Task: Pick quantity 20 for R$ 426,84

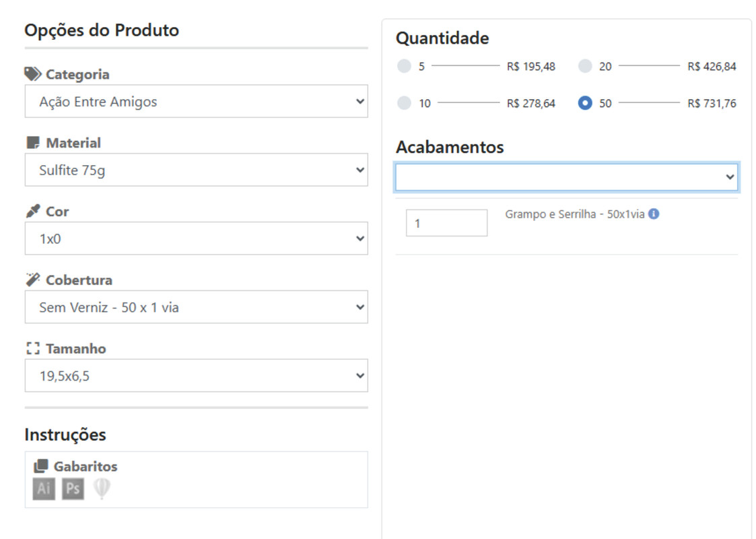Action: point(585,66)
